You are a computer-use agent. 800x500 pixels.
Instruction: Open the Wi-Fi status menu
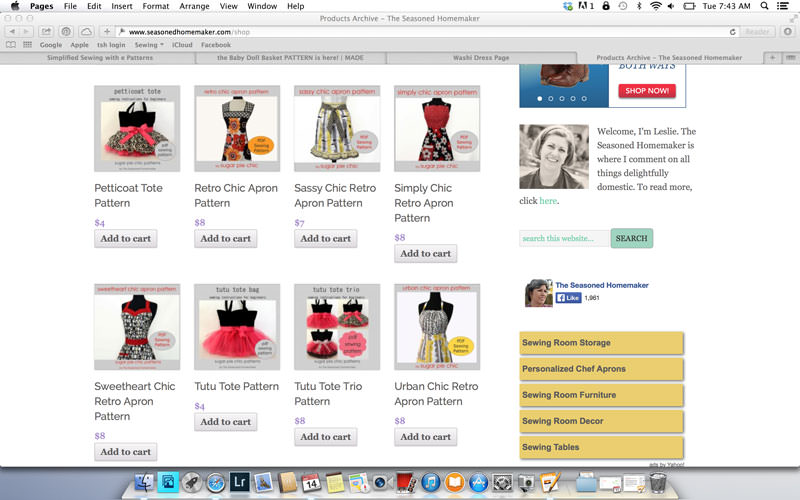click(x=656, y=6)
